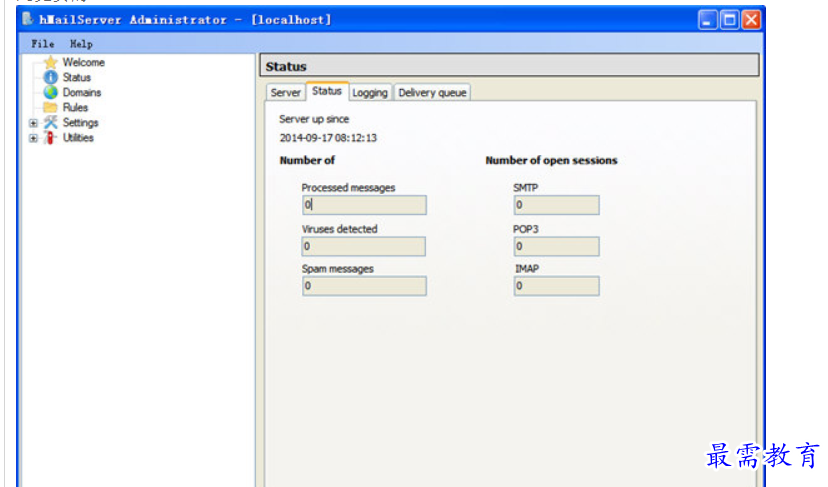
Task: Click the Utilities red icon
Action: pos(50,138)
